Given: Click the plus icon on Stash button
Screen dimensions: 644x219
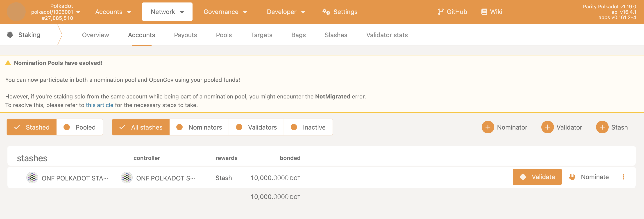Looking at the screenshot, I should coord(603,127).
